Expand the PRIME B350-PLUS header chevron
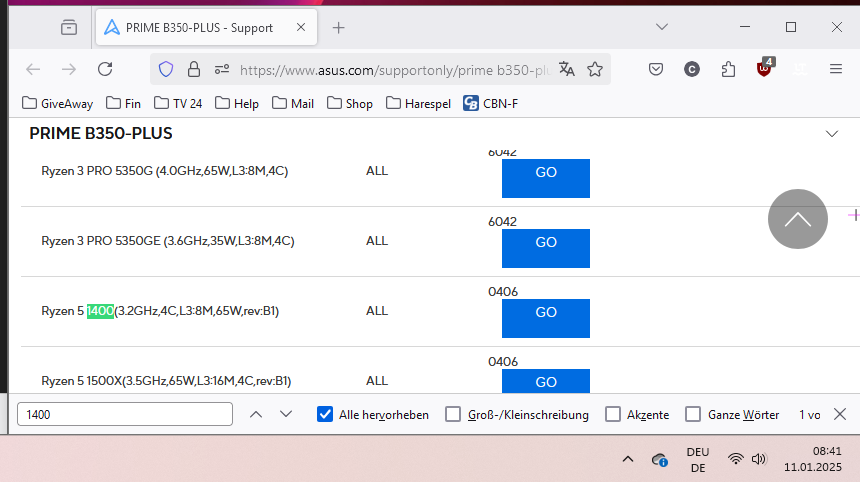 point(831,134)
